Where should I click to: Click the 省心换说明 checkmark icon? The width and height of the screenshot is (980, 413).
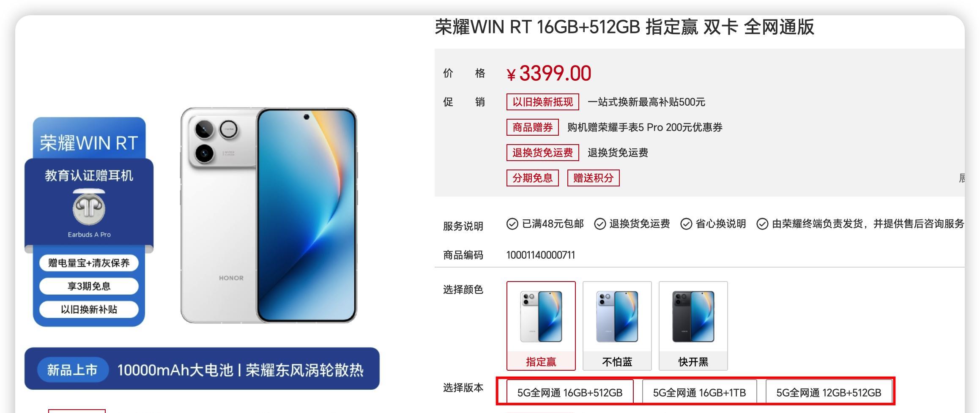(x=686, y=224)
